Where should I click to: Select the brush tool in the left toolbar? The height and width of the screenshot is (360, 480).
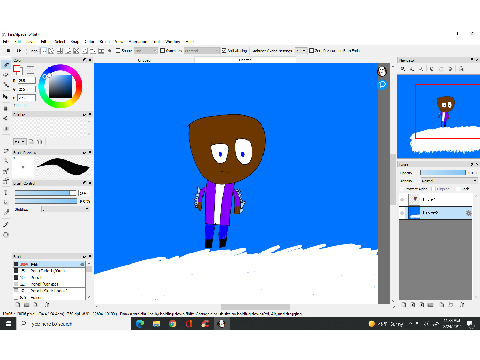(x=6, y=65)
